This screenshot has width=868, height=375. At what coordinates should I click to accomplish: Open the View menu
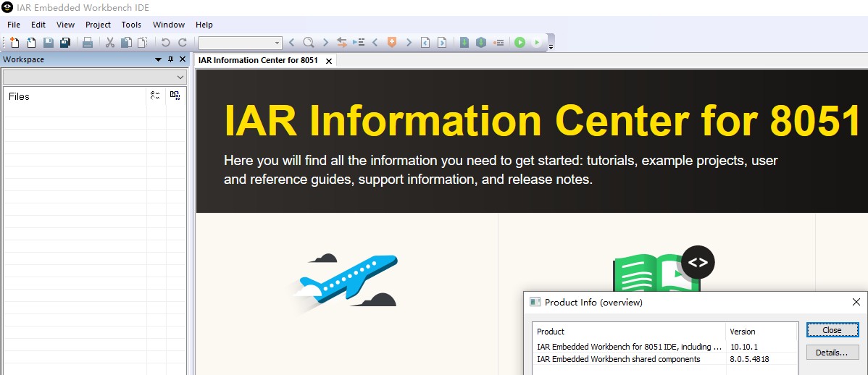pos(65,25)
